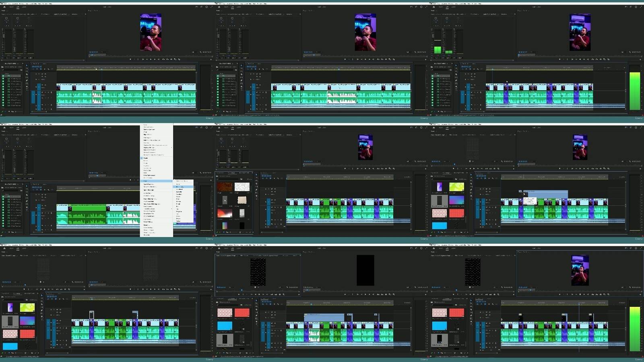Solo track A1 in bottom-middle frame
This screenshot has width=644, height=362.
278,330
